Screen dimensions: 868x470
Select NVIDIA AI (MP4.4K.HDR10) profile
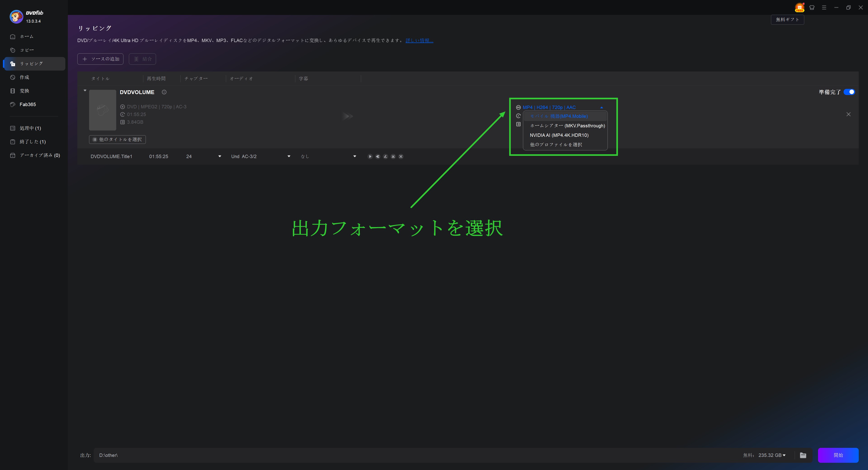[x=565, y=135]
